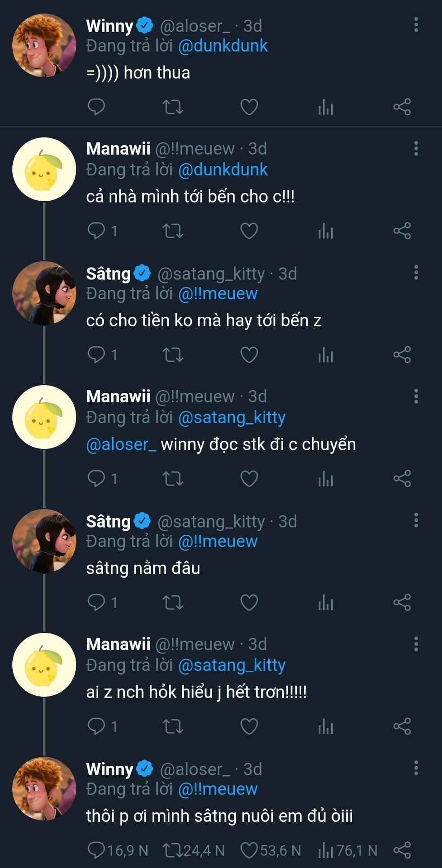Open view stats on "ai z nch" tweet
The width and height of the screenshot is (442, 868).
coord(325,726)
